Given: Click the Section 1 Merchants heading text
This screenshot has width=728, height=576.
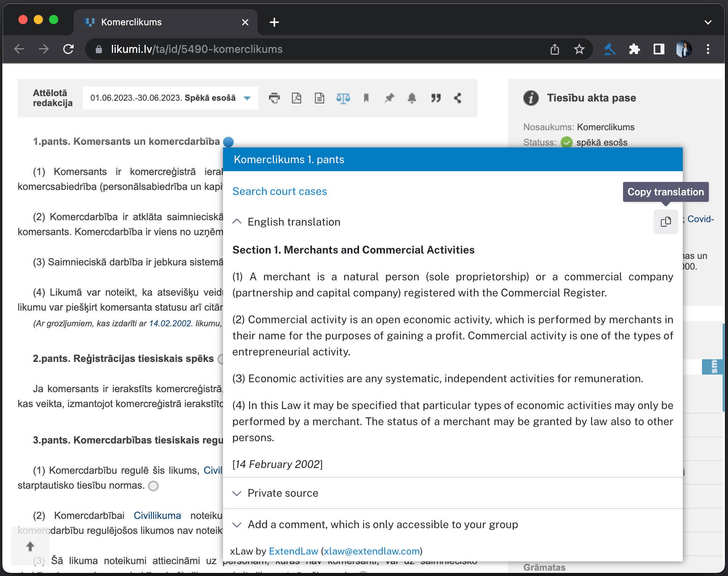Looking at the screenshot, I should (x=353, y=250).
